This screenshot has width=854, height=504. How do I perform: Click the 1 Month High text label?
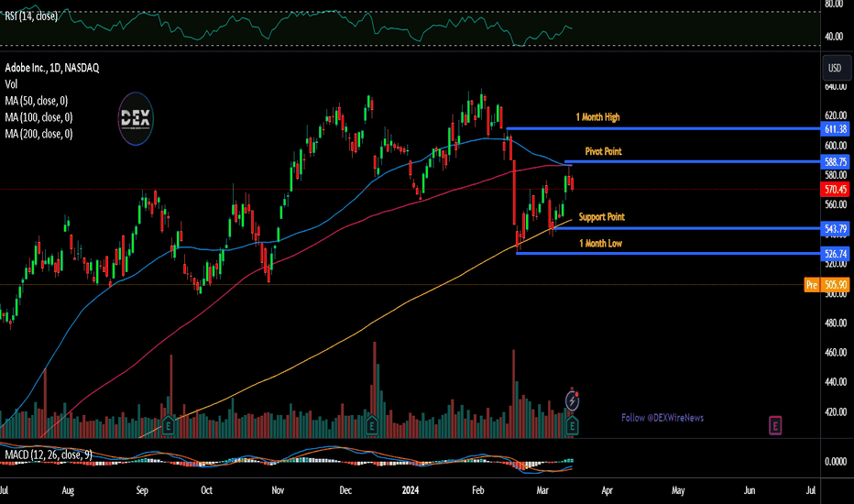click(597, 117)
